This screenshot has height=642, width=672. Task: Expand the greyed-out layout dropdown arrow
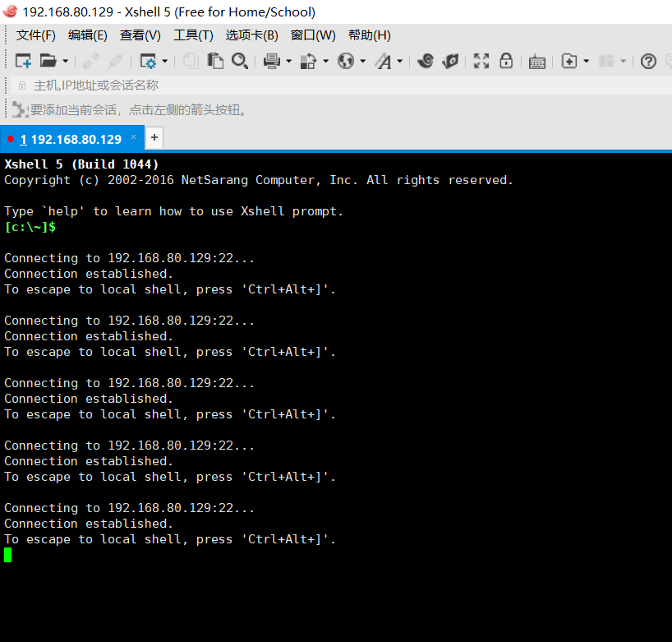point(624,62)
